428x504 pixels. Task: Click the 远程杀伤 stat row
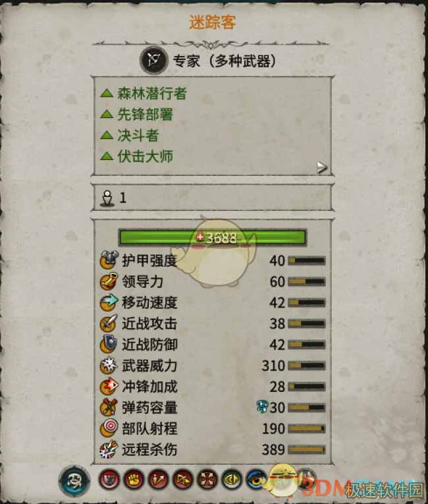pos(213,449)
